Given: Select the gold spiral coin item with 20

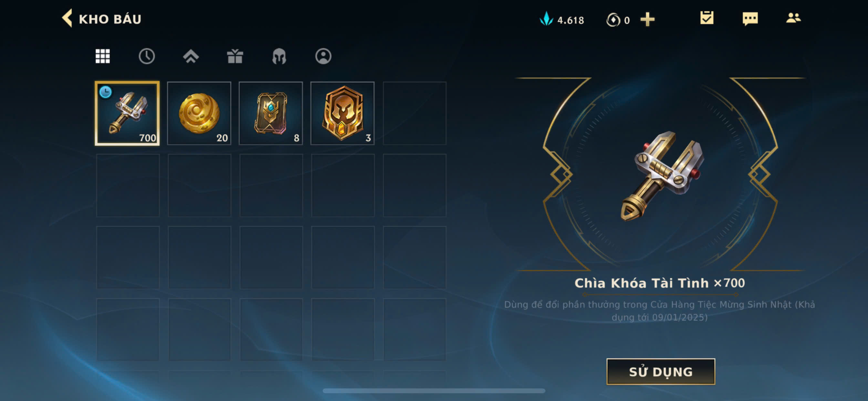Looking at the screenshot, I should point(199,113).
